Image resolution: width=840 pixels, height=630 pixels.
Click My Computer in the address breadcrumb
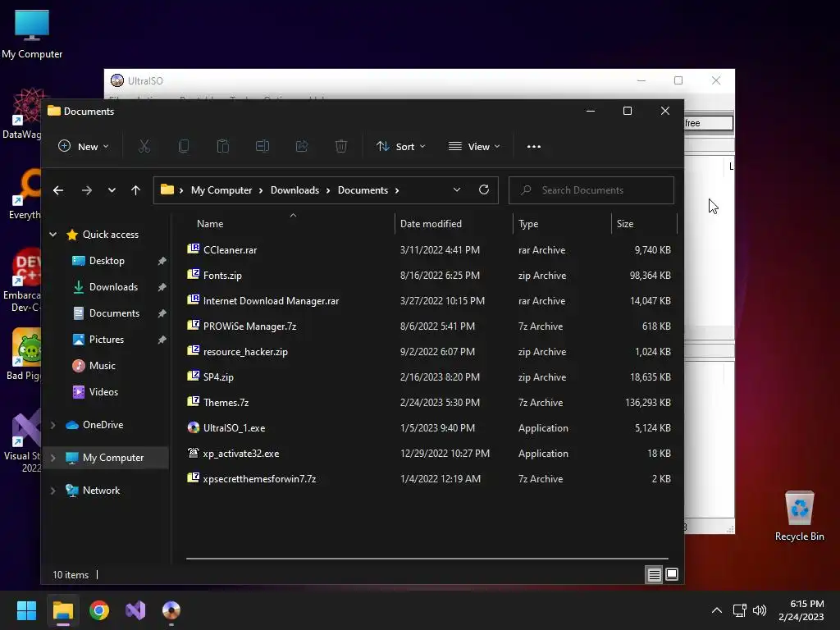221,190
